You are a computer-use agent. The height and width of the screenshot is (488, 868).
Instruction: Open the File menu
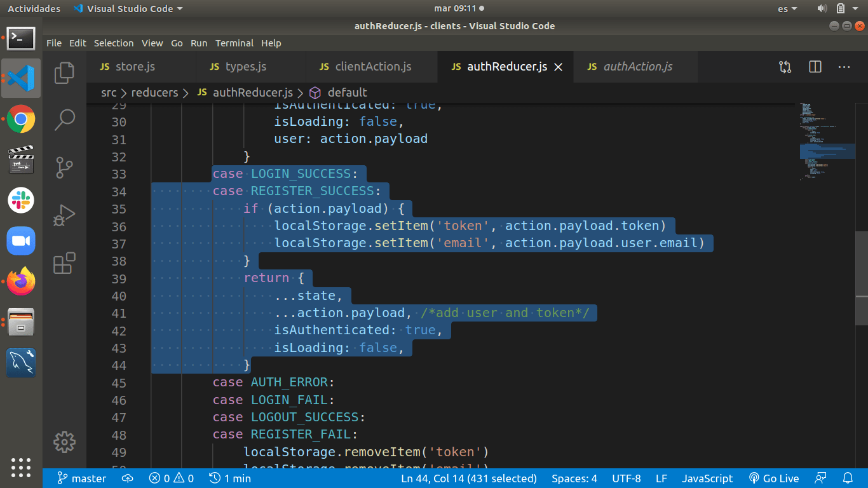point(54,43)
